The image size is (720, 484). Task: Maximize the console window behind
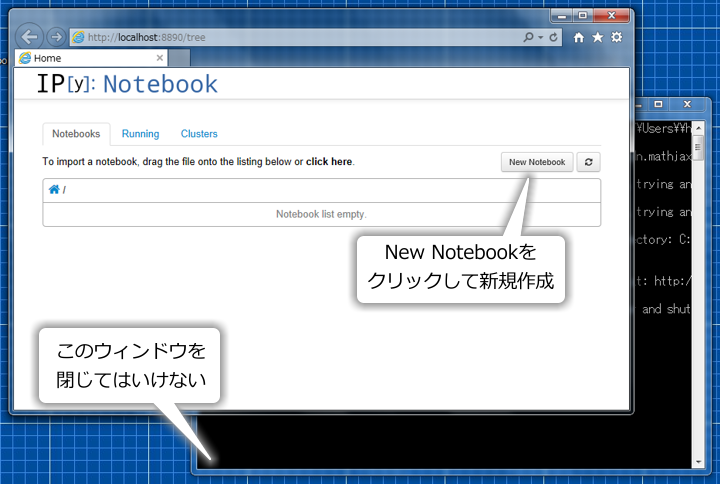point(658,104)
